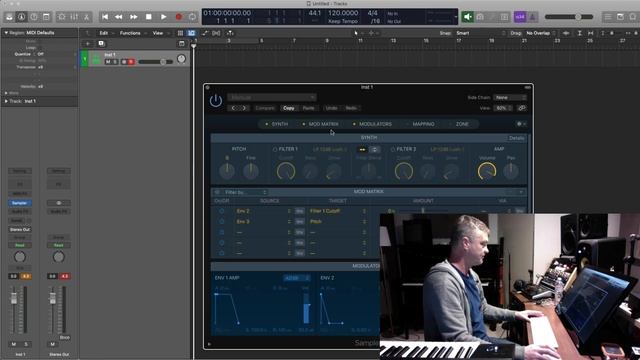This screenshot has width=640, height=360.
Task: Click the red Record button
Action: point(178,17)
